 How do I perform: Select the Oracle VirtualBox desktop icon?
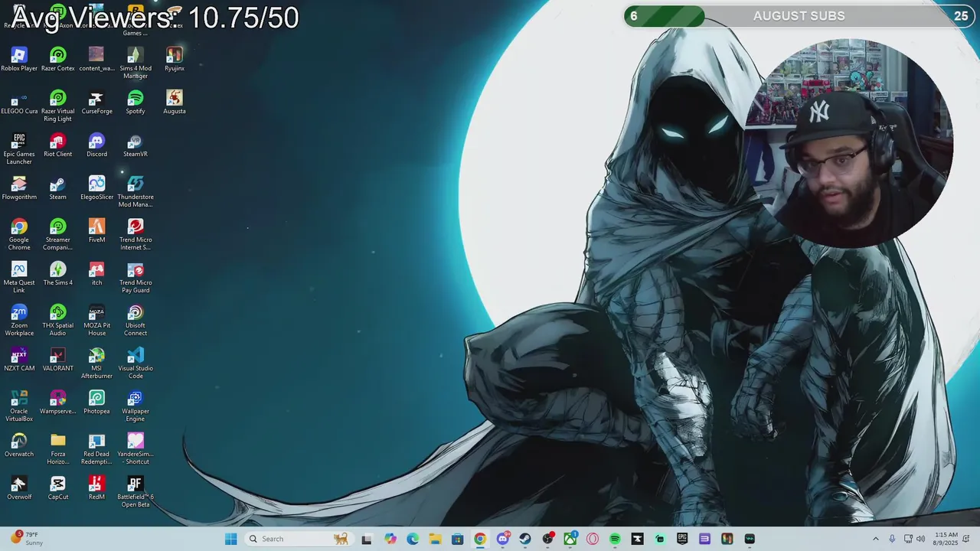tap(19, 406)
